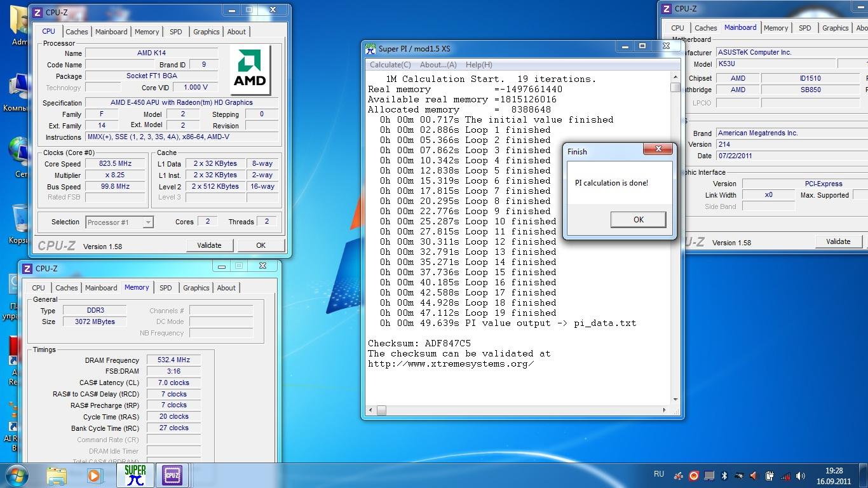Select About tab in the Memory CPU-Z window

(x=226, y=288)
